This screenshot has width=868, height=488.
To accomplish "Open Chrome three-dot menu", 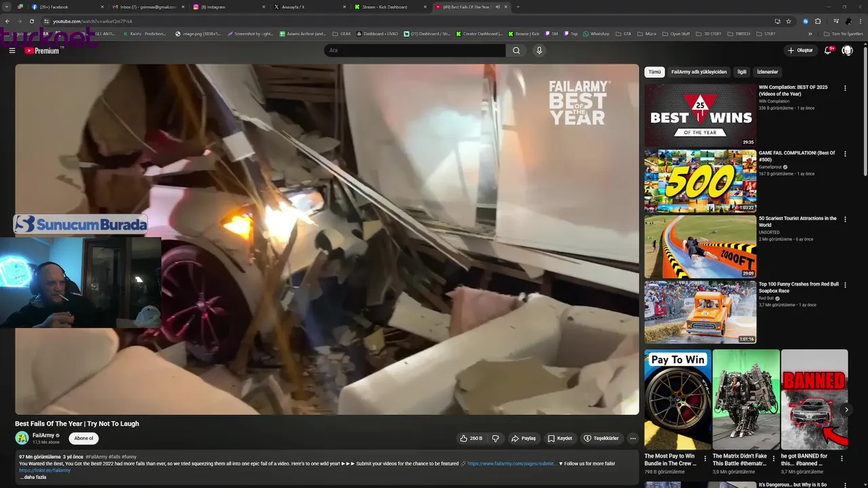I will pos(860,21).
